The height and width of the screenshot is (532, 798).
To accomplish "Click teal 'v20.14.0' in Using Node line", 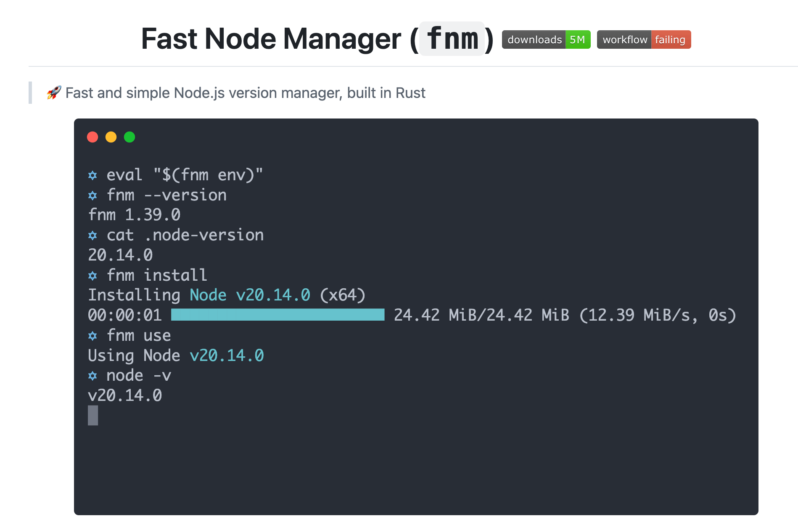I will click(x=227, y=356).
